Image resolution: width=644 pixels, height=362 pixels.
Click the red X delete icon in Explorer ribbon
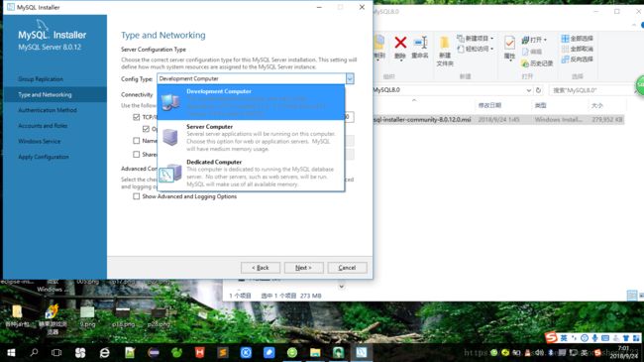tap(400, 42)
